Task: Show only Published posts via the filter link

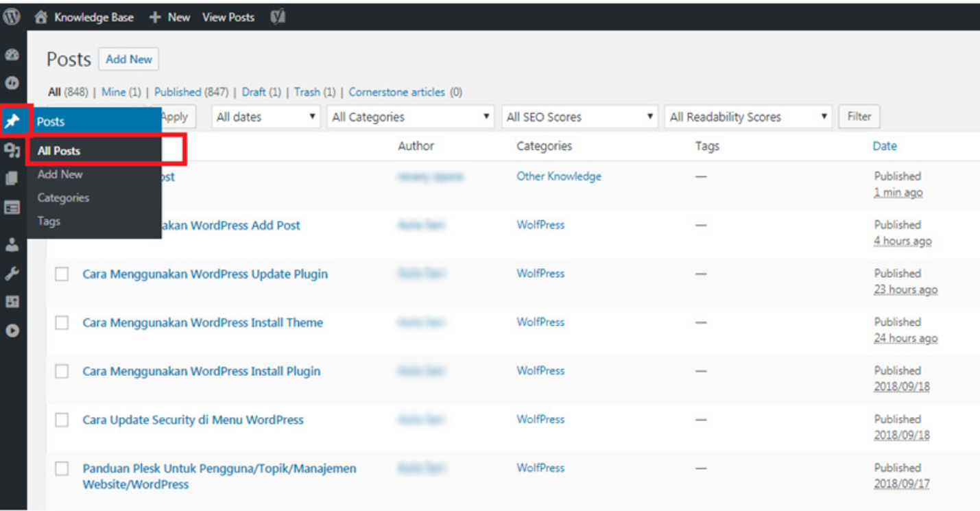Action: tap(178, 92)
